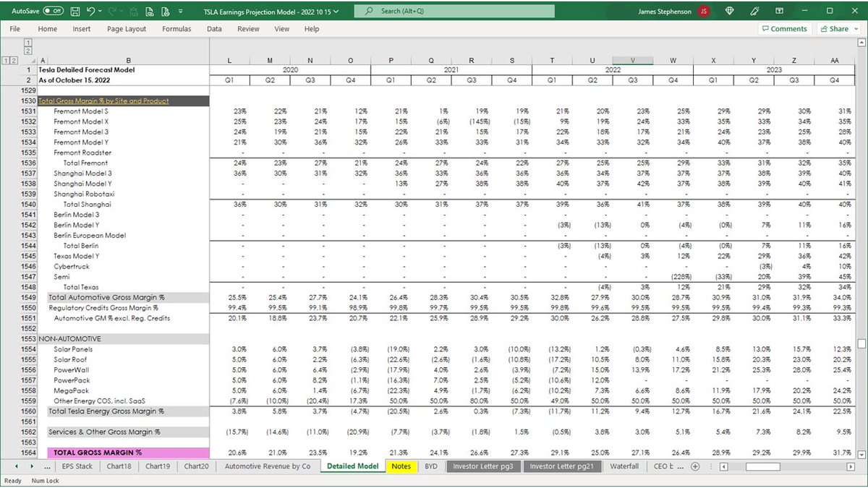This screenshot has width=868, height=488.
Task: Switch to the EPS Stack sheet
Action: pos(77,466)
